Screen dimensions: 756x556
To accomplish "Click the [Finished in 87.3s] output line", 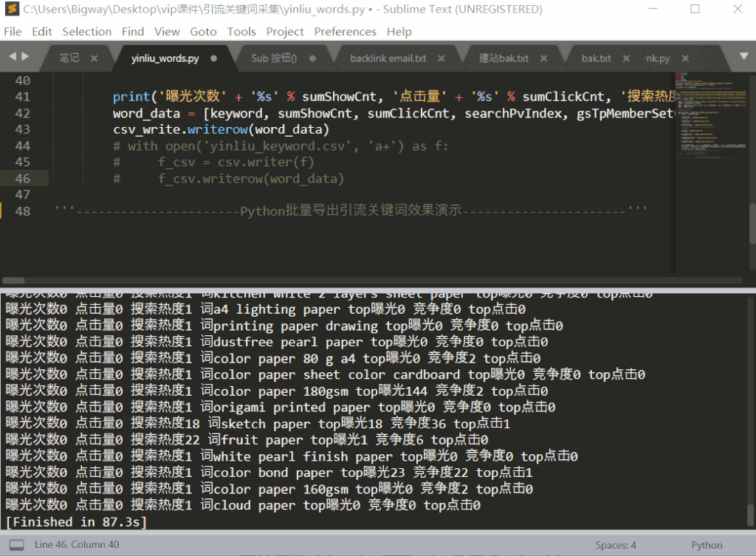I will pos(76,522).
